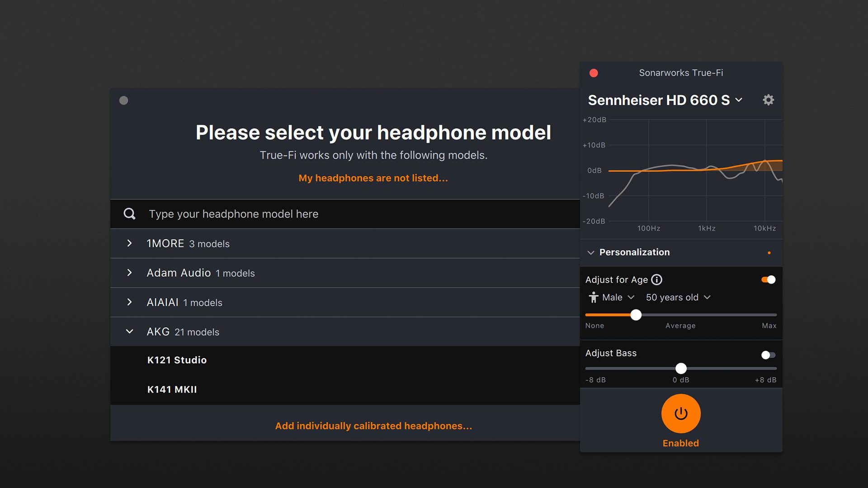Click the Adjust Bass slider handle

tap(681, 369)
